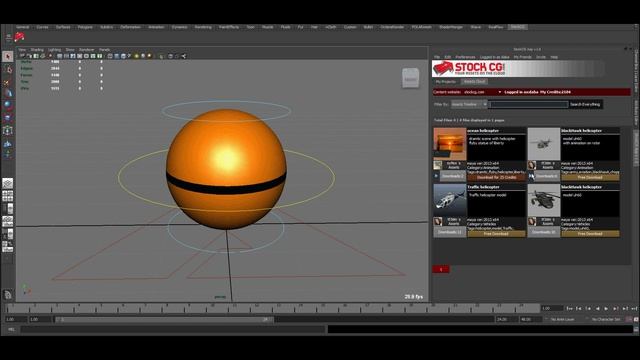Open the traffic helicopter thumbnail
This screenshot has width=640, height=360.
(x=450, y=200)
